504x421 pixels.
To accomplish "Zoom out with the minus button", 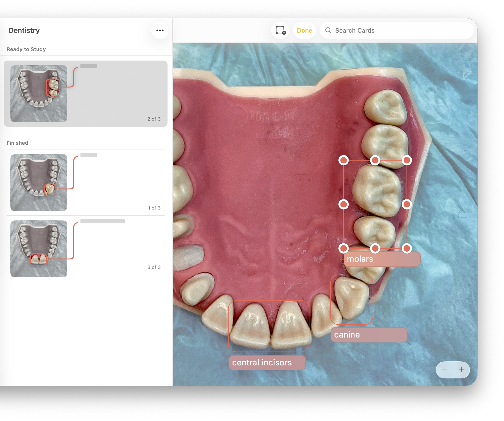I will [x=444, y=370].
